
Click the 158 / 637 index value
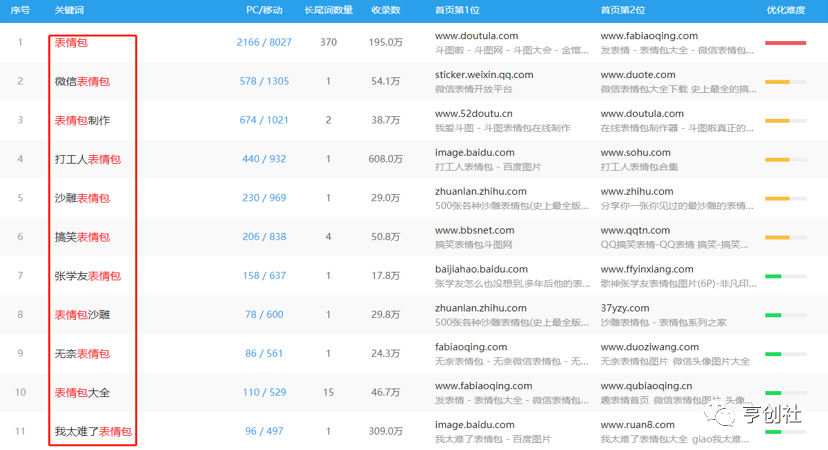(x=264, y=276)
